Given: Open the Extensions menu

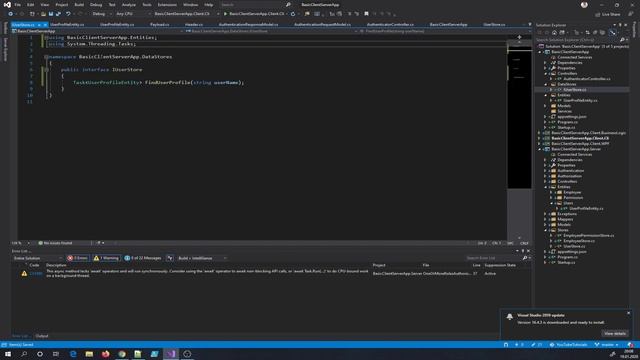Looking at the screenshot, I should 167,5.
